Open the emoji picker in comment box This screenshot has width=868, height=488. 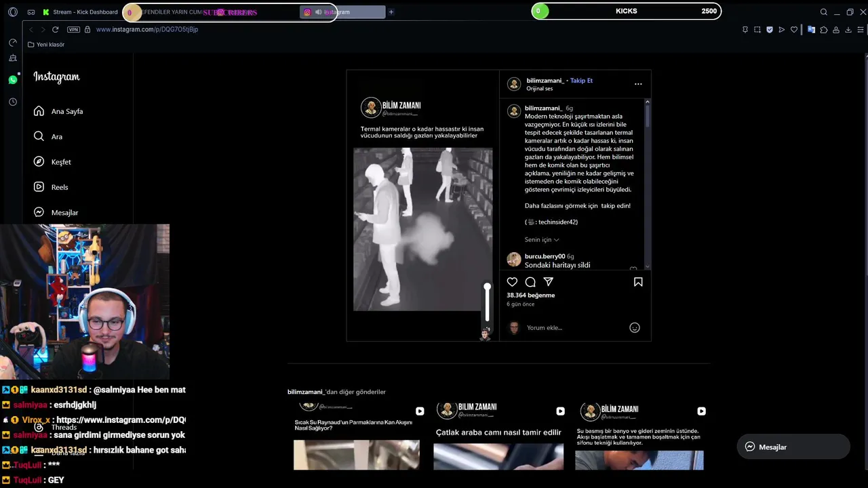635,328
